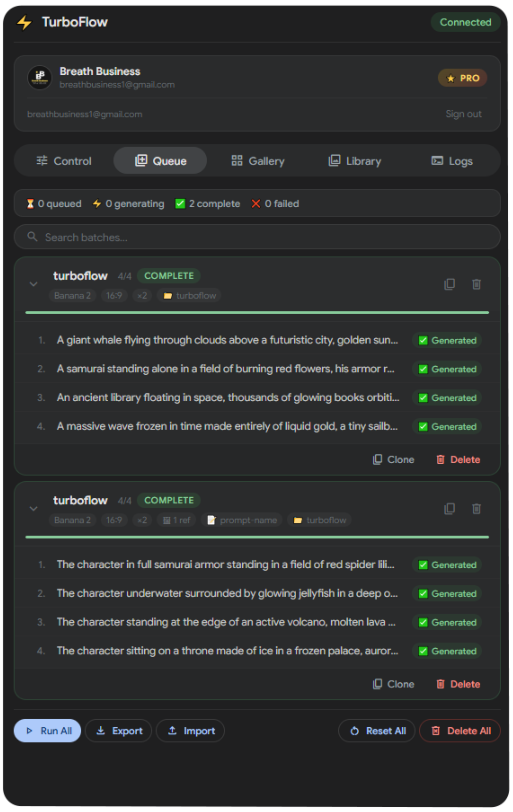Click the first batch progress bar

click(257, 313)
